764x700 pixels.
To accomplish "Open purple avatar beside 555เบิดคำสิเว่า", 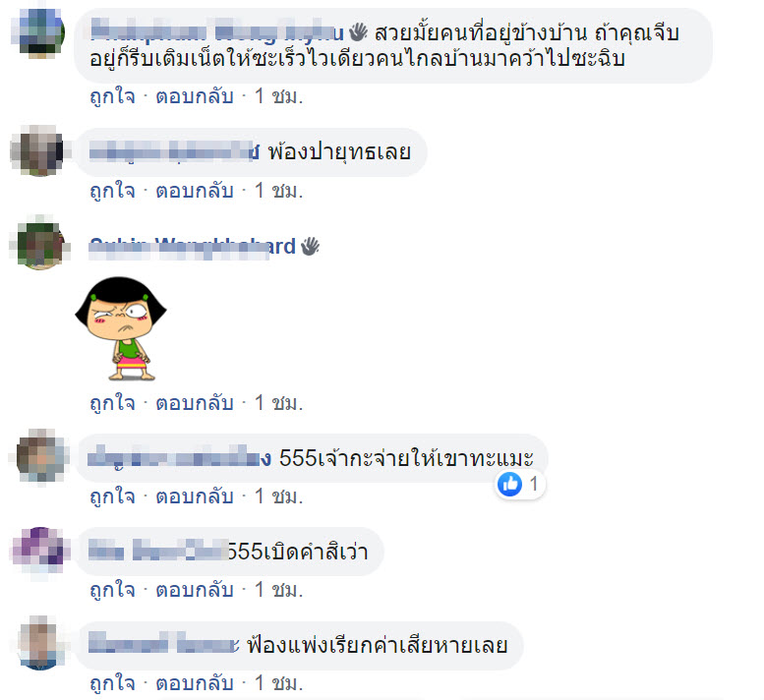I will [40, 550].
